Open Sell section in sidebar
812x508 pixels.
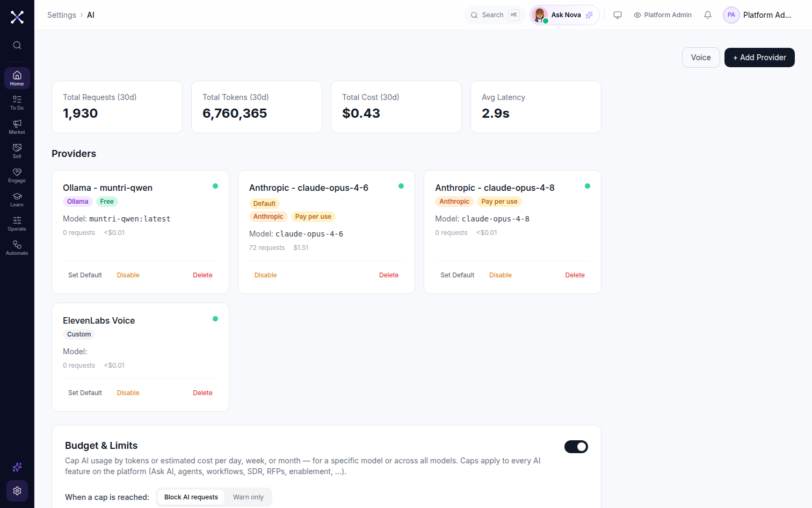click(17, 151)
